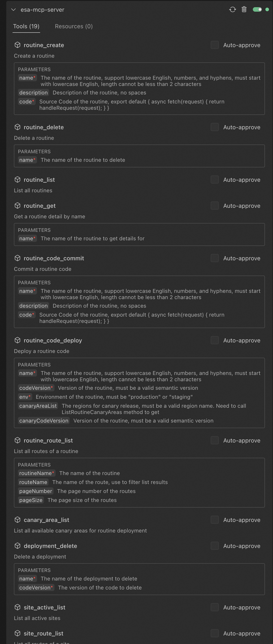The image size is (273, 644).
Task: Click the routine_get tool name
Action: click(39, 206)
